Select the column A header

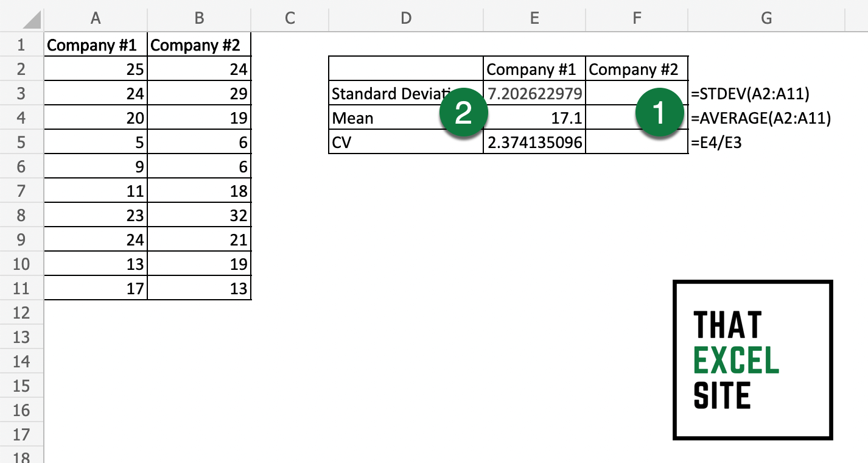pos(96,18)
